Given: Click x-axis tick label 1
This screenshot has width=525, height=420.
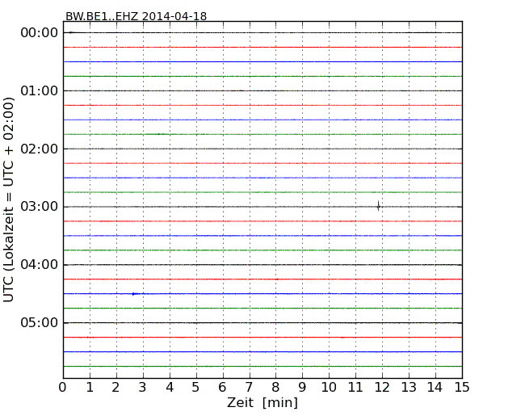Looking at the screenshot, I should (x=90, y=387).
